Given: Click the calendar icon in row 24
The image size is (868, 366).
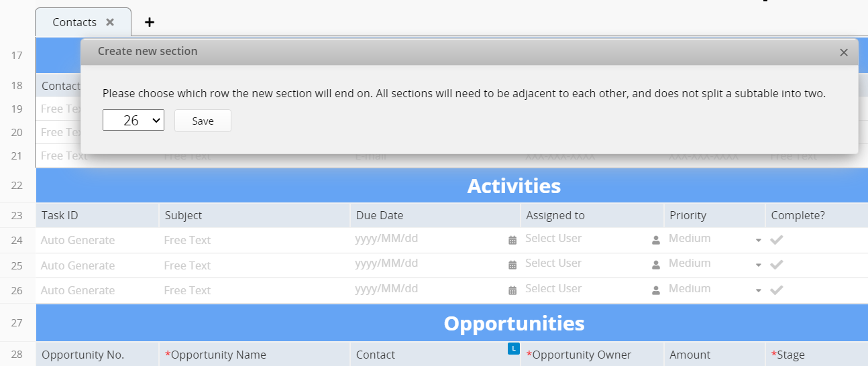Looking at the screenshot, I should [512, 240].
